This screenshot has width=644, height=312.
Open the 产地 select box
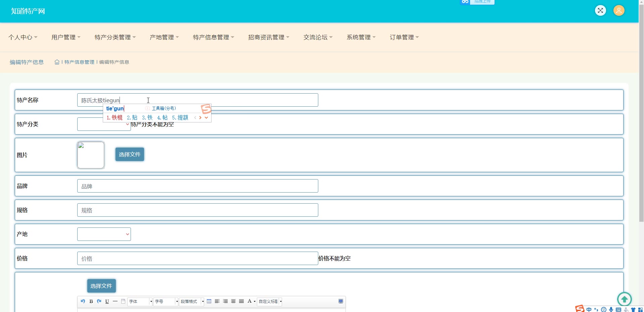[x=104, y=234]
